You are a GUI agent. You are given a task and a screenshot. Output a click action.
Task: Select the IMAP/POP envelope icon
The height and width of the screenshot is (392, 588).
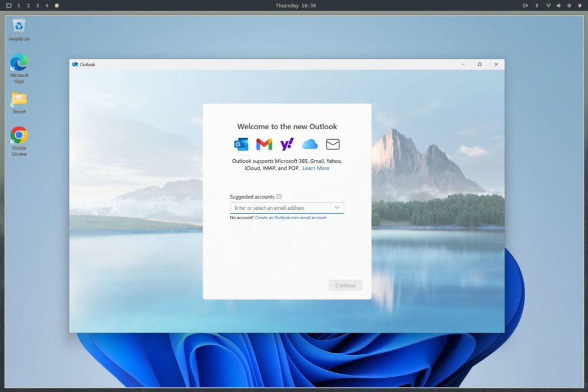tap(333, 144)
